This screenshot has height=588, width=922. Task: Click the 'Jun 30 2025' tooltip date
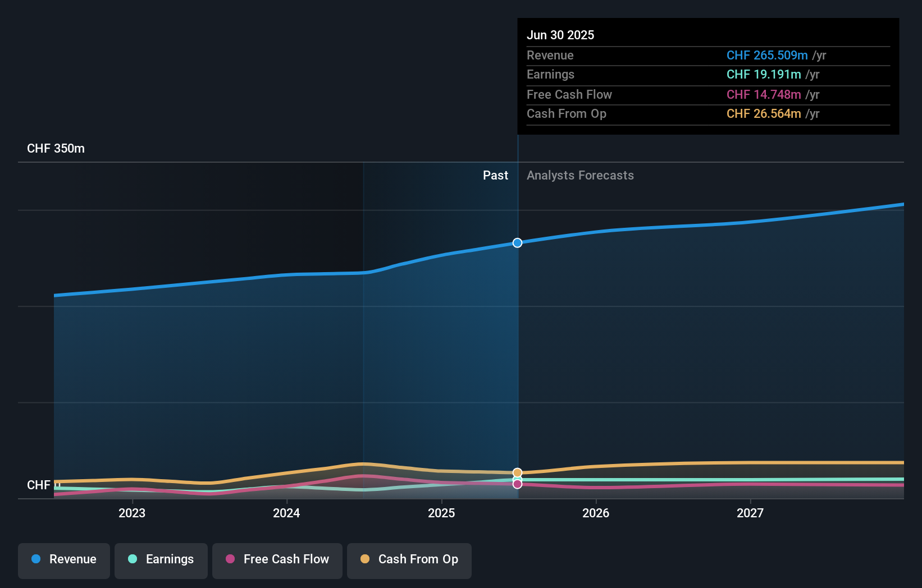pos(560,35)
